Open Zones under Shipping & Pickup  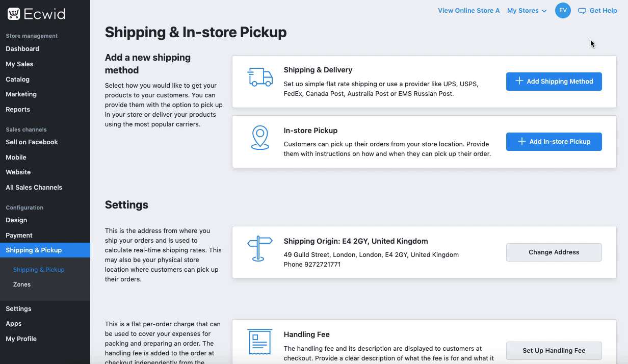click(x=22, y=284)
